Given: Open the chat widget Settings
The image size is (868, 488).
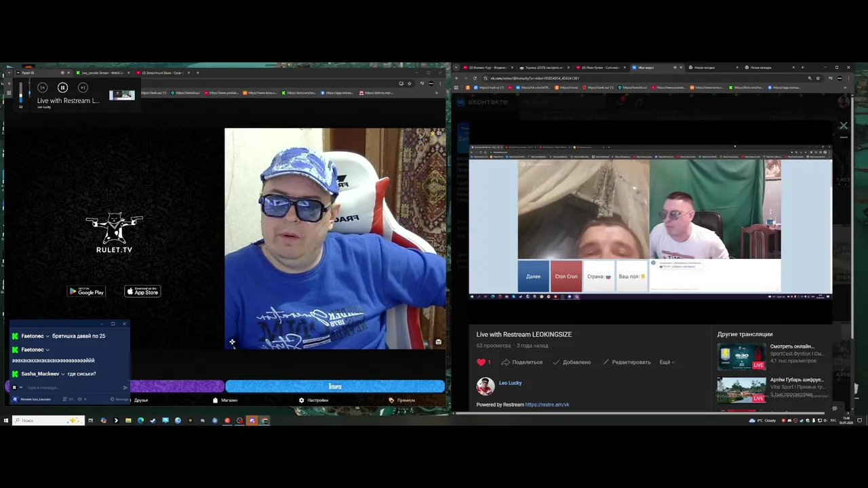Looking at the screenshot, I should (120, 399).
